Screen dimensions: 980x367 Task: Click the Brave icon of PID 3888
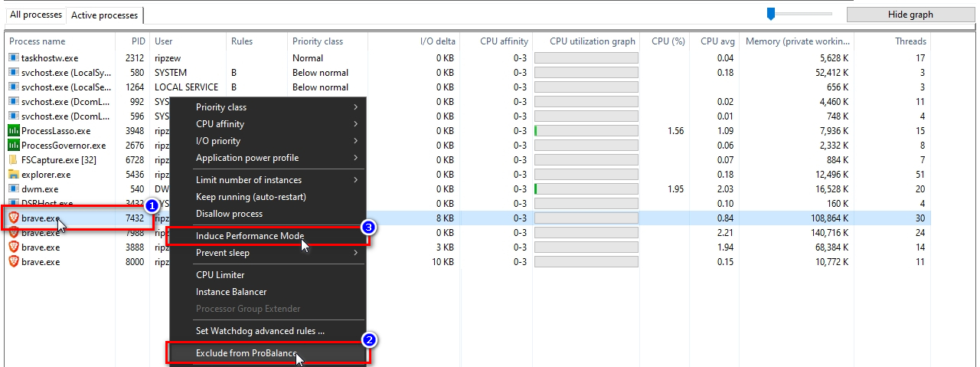(13, 247)
